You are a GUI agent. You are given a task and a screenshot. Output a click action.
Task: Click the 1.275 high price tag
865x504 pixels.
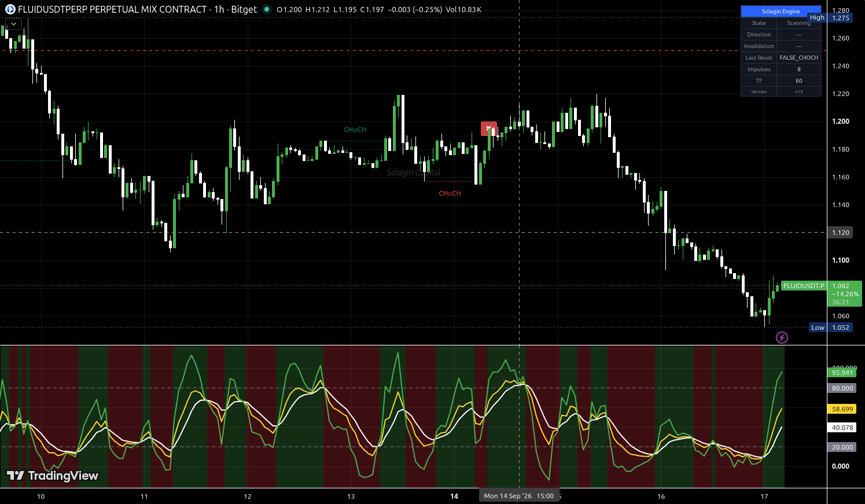[841, 18]
